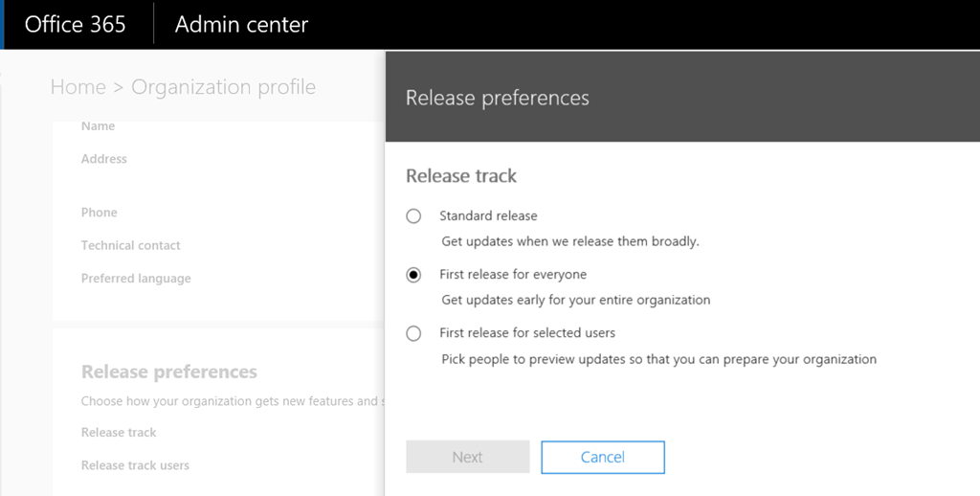This screenshot has width=980, height=496.
Task: Click the Standard release label text
Action: pos(488,215)
